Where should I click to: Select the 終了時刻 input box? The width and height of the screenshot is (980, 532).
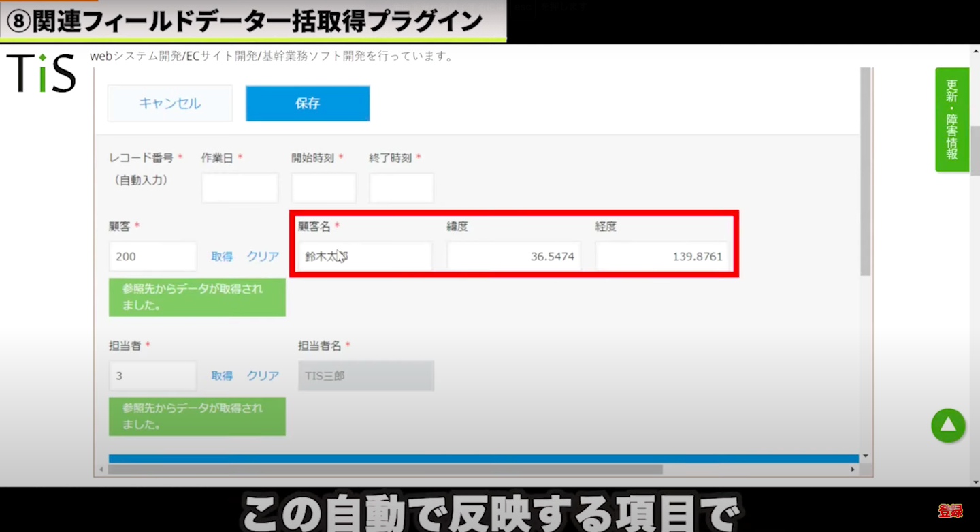(x=402, y=188)
